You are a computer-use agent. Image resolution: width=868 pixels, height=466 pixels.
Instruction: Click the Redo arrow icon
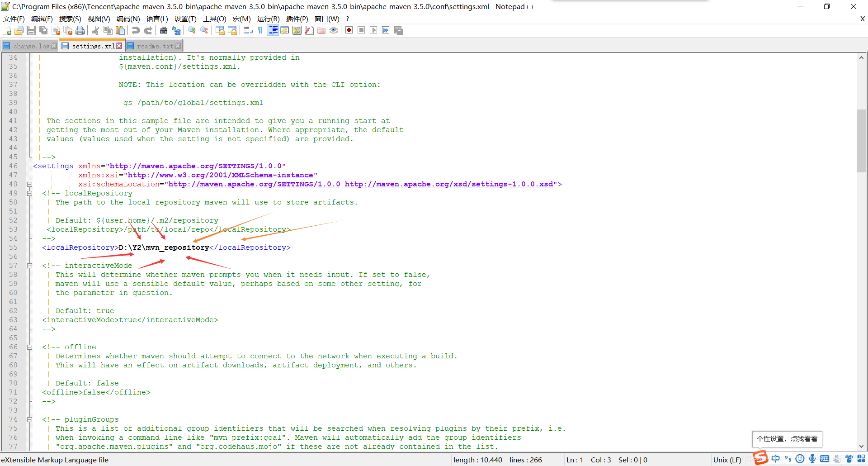point(148,30)
